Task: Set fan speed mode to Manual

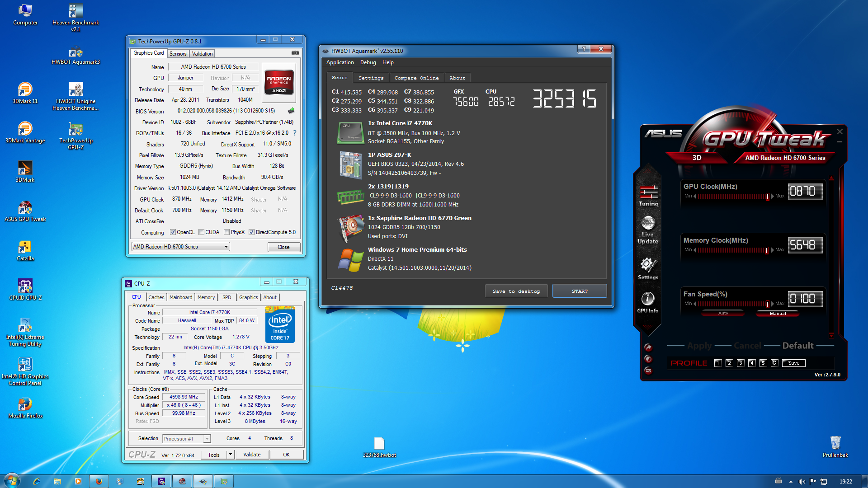Action: (x=778, y=313)
